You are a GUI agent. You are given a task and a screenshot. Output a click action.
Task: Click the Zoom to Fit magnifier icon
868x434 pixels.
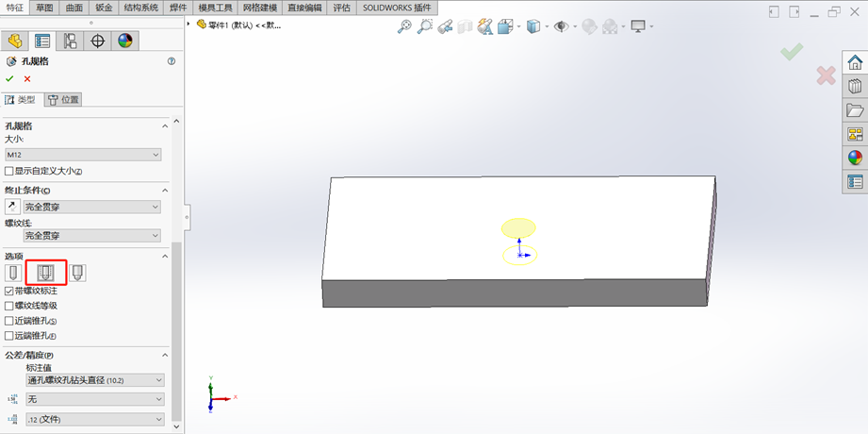coord(404,26)
